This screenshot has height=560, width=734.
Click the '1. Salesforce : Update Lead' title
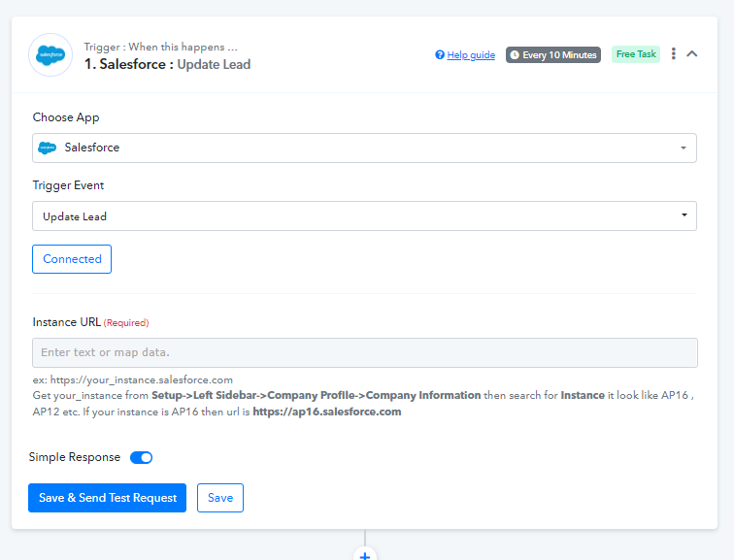[167, 64]
